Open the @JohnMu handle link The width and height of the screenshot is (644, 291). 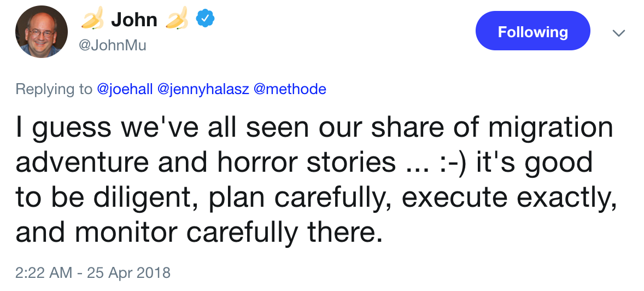coord(112,45)
